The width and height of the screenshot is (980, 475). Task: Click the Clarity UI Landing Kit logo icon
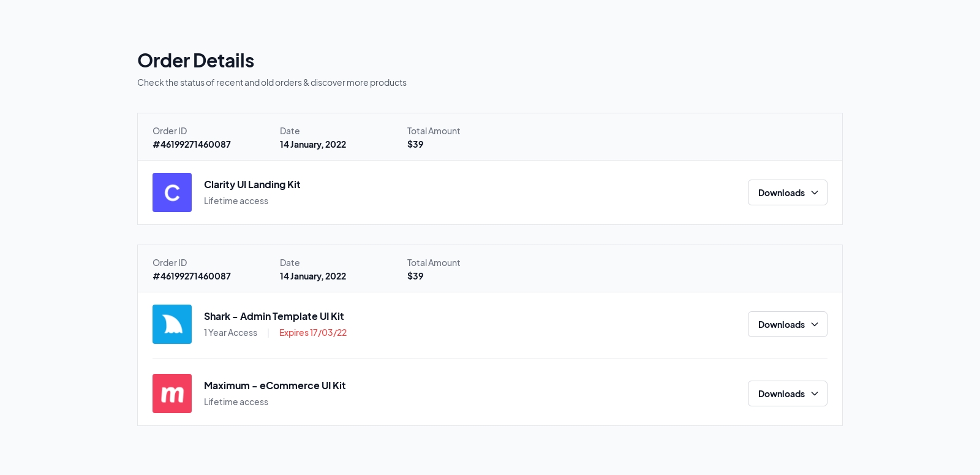pos(172,192)
